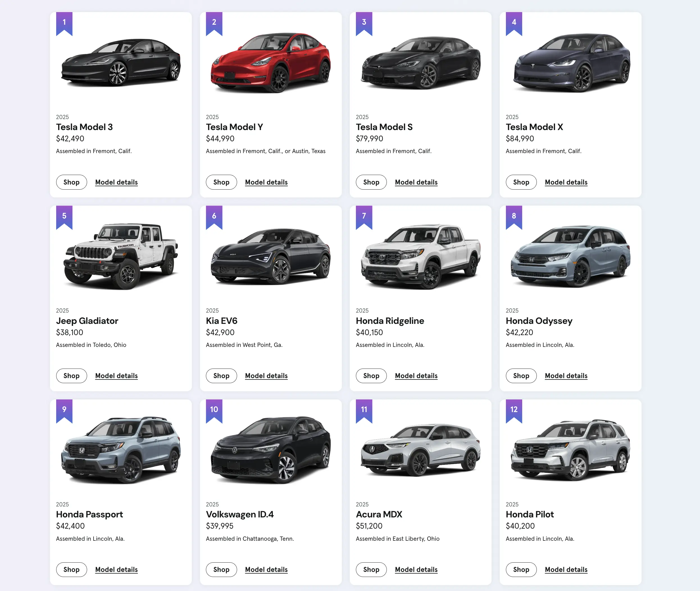Click the rank 10 ribbon on Volkswagen ID.4
This screenshot has height=591, width=700.
pyautogui.click(x=214, y=410)
